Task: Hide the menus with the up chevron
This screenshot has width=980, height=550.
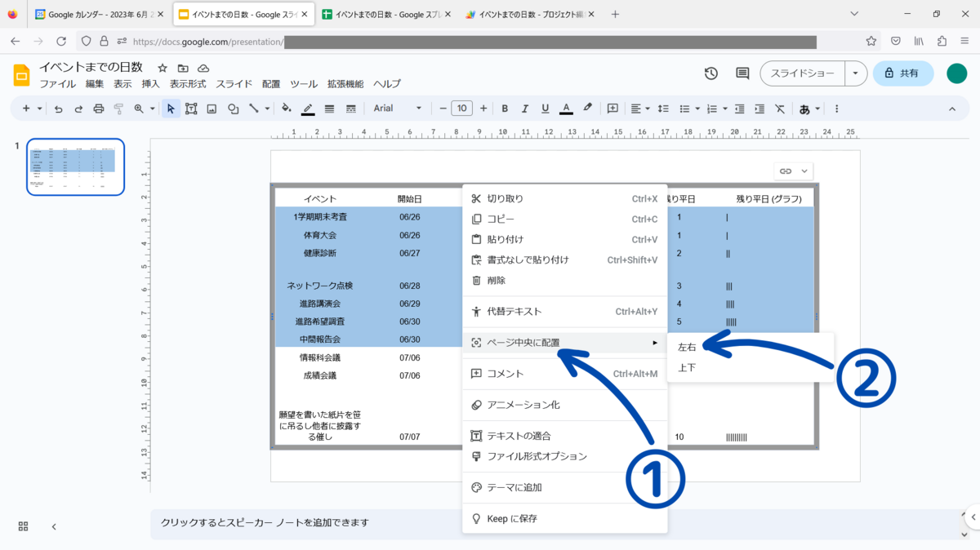Action: 952,109
